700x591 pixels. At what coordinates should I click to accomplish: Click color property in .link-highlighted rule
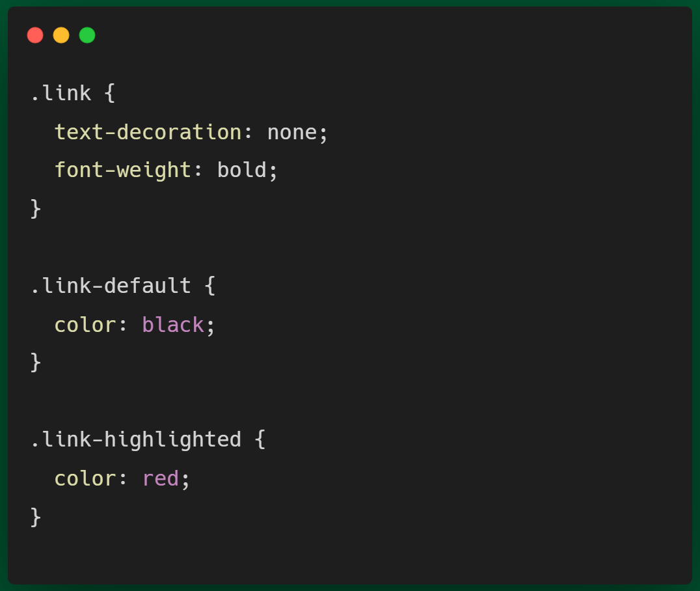[x=85, y=478]
